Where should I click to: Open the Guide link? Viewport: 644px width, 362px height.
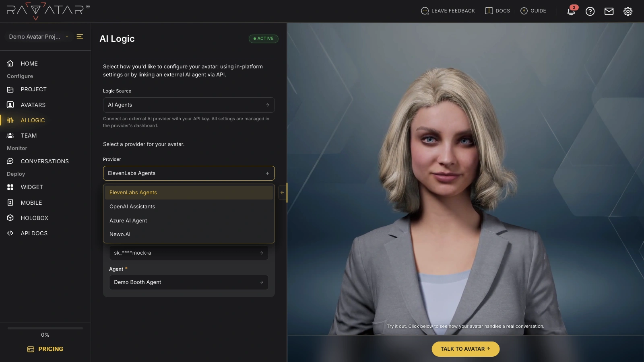(533, 11)
